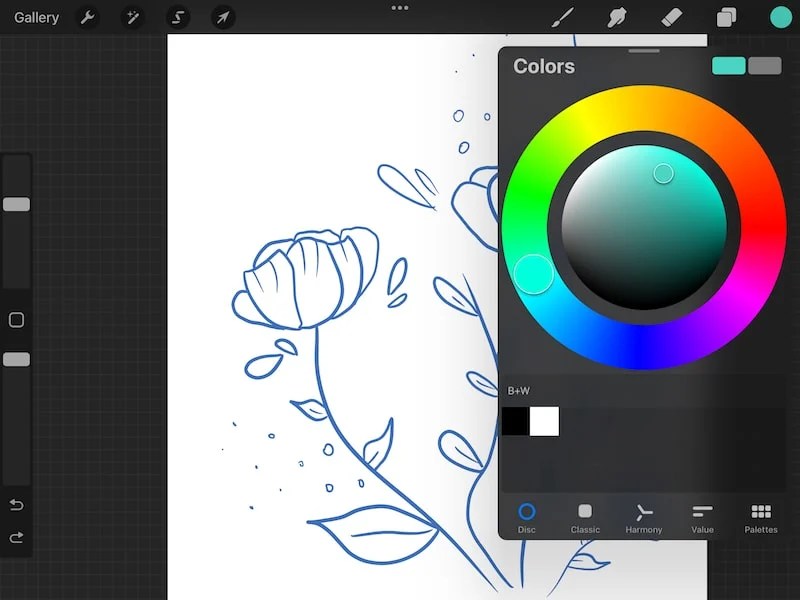800x600 pixels.
Task: Open the Selection tool
Action: point(178,17)
